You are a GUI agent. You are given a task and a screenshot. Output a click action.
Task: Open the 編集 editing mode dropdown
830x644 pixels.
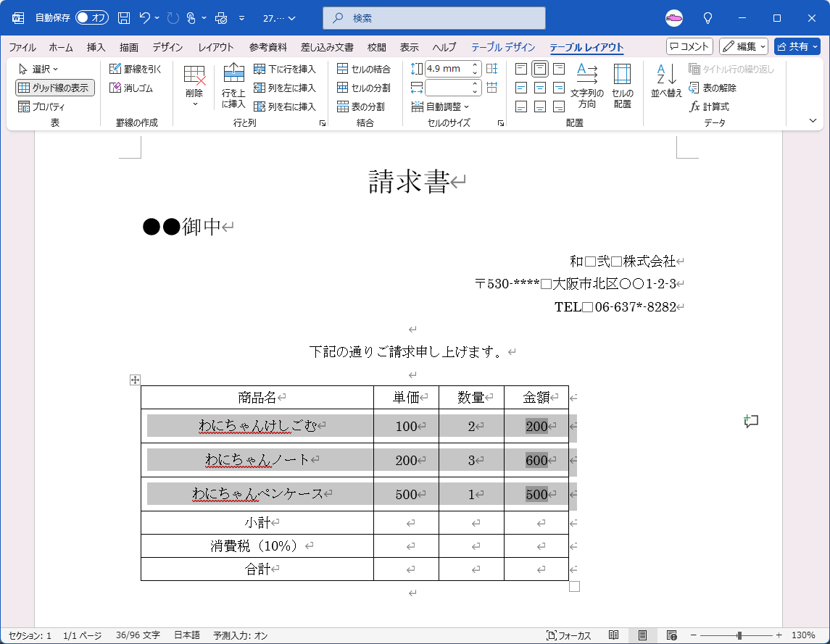(x=744, y=46)
